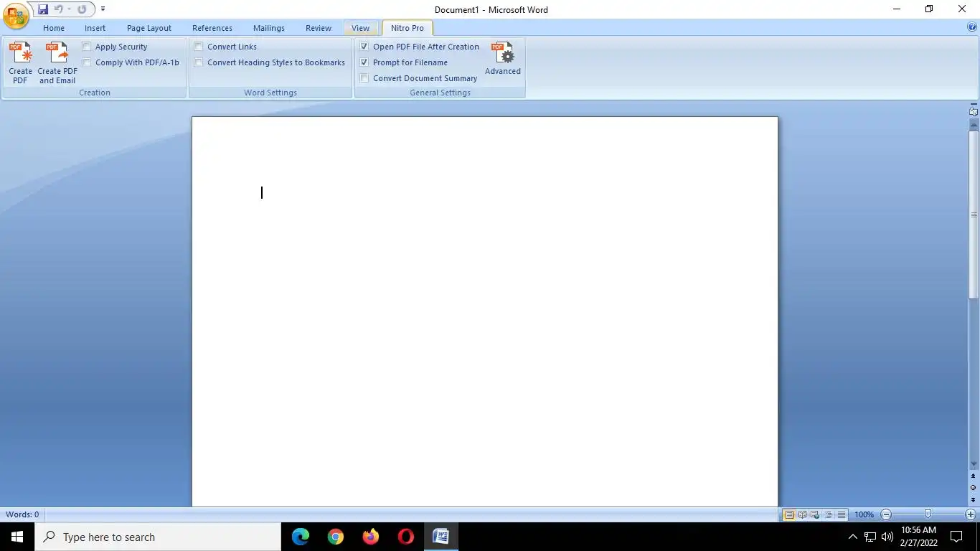Uncheck Open PDF File After Creation
The width and height of the screenshot is (980, 551).
pos(364,47)
